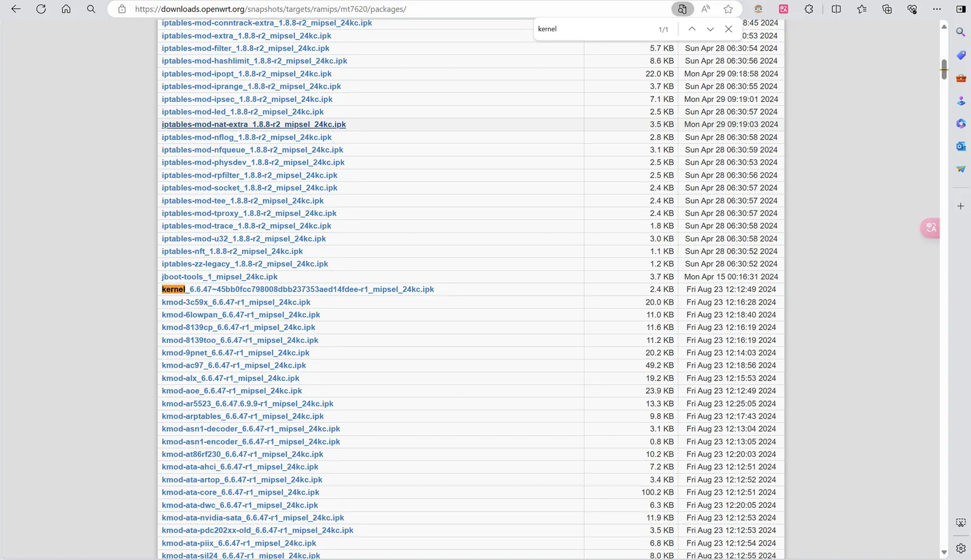Open the Shopping tag sidebar icon
This screenshot has width=971, height=560.
tap(961, 55)
